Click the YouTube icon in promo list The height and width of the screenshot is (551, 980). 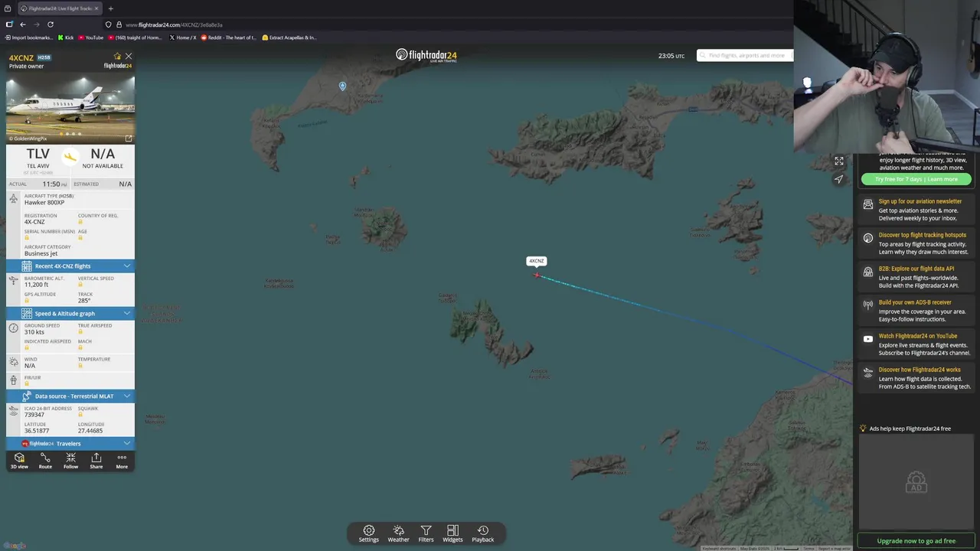click(867, 339)
